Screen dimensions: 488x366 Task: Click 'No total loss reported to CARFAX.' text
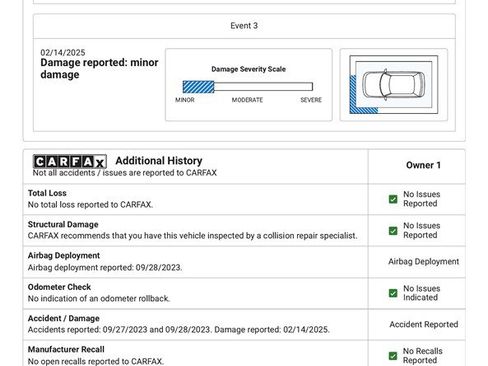click(90, 205)
